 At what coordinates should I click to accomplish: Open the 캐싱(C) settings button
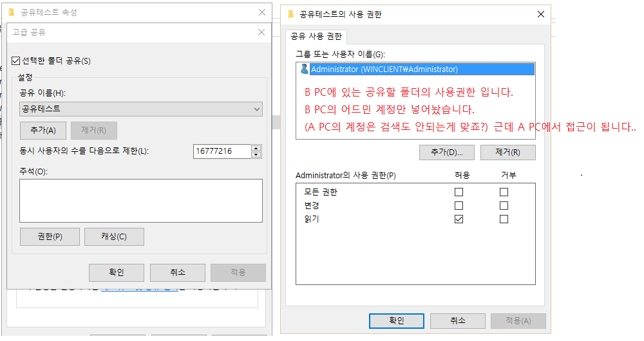point(114,237)
